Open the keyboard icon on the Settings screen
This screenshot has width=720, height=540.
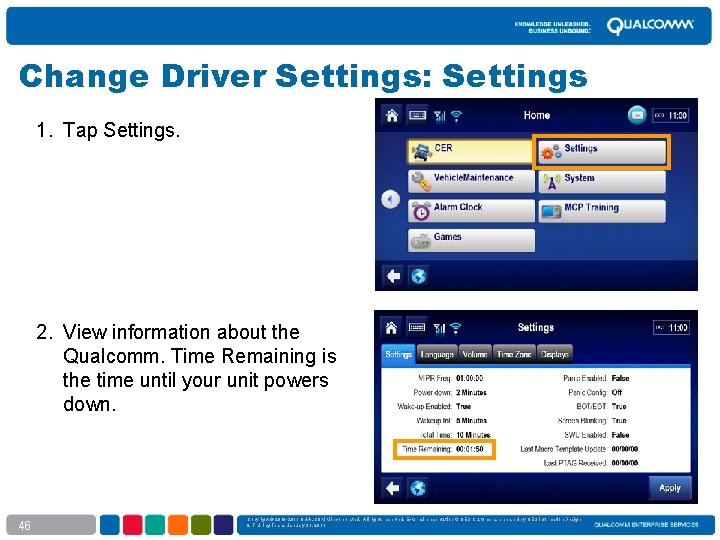click(416, 327)
